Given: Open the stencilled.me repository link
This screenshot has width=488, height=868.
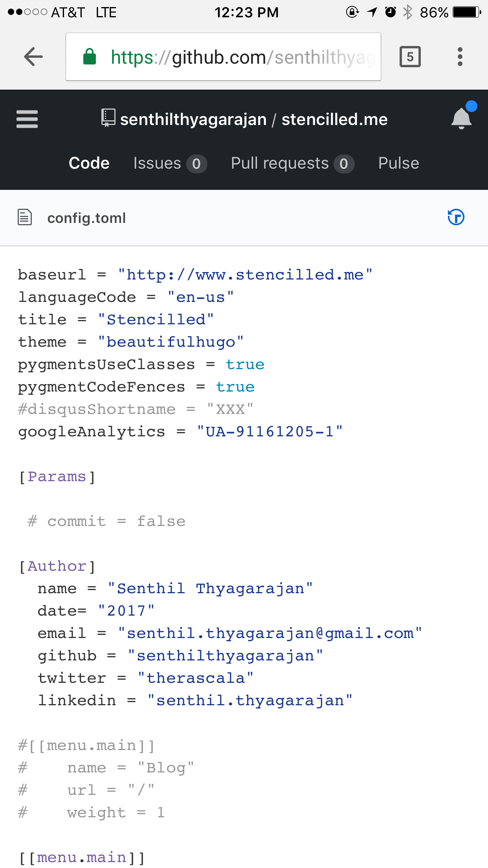Looking at the screenshot, I should pyautogui.click(x=334, y=120).
